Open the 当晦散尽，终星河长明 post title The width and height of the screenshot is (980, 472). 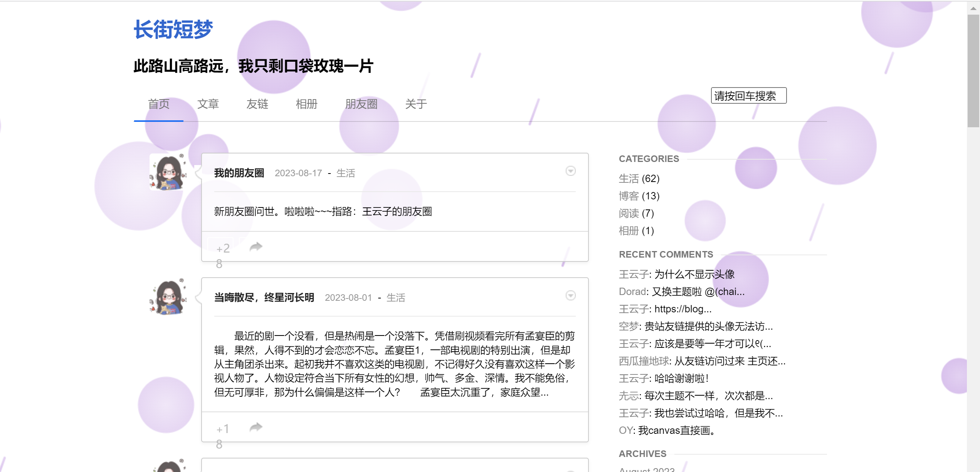click(264, 298)
